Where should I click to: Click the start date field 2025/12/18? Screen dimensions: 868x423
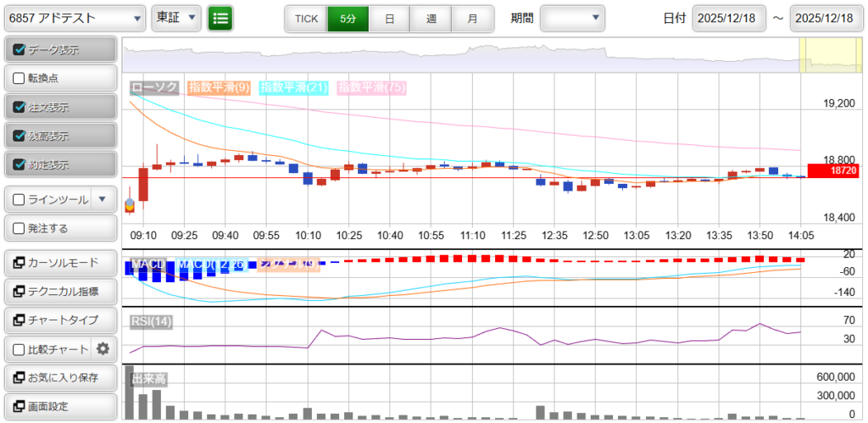[x=728, y=18]
